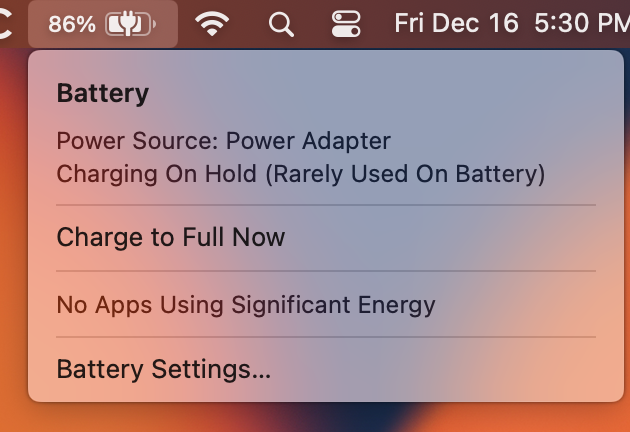Click the charging battery icon in menu bar
The height and width of the screenshot is (432, 630).
pyautogui.click(x=130, y=24)
